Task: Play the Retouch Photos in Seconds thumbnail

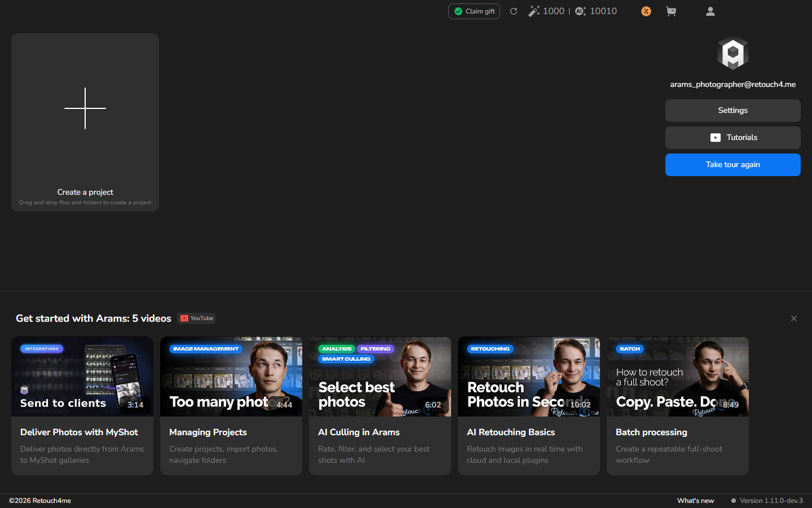Action: (529, 376)
